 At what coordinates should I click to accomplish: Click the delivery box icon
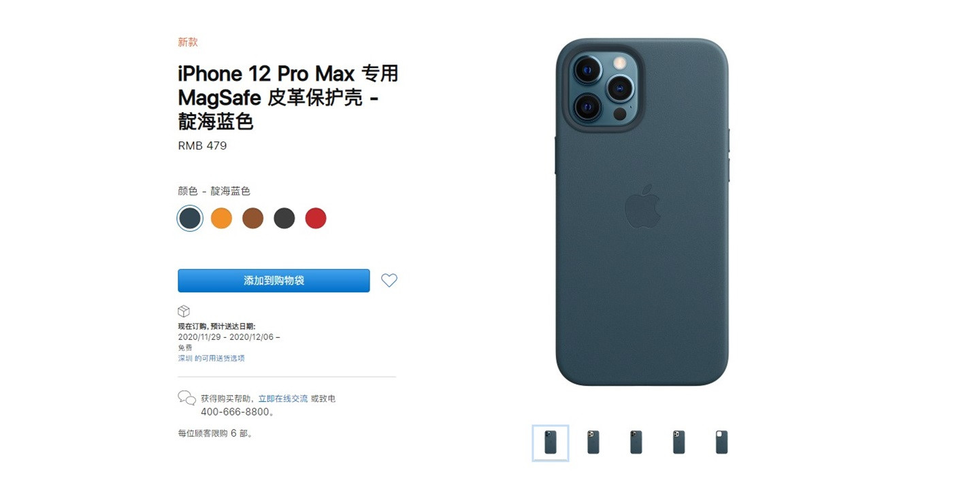(x=184, y=311)
